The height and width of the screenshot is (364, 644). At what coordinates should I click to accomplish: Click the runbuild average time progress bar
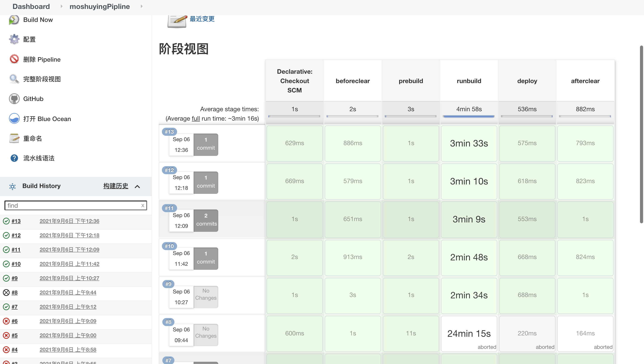coord(468,116)
